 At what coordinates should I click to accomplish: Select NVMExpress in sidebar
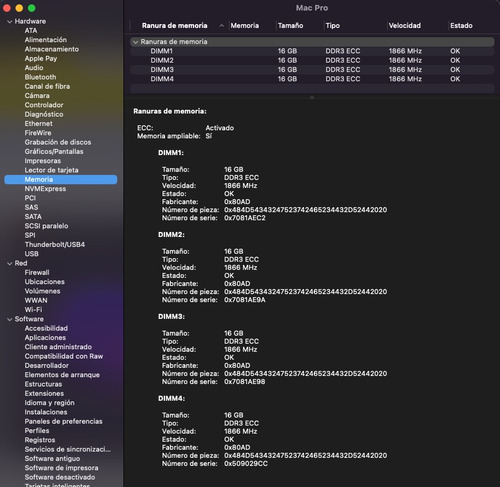(x=45, y=189)
